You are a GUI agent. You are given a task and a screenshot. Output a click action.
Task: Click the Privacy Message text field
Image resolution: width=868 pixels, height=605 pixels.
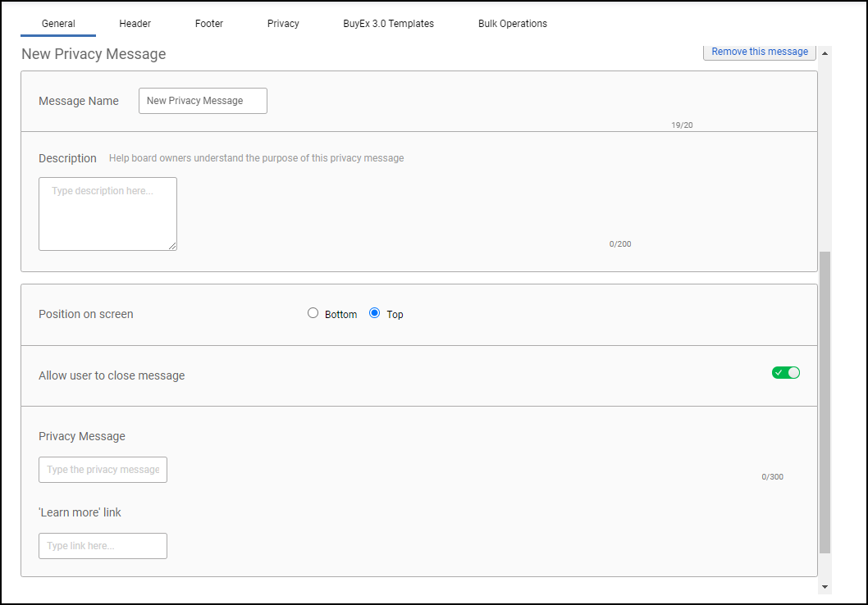point(103,470)
